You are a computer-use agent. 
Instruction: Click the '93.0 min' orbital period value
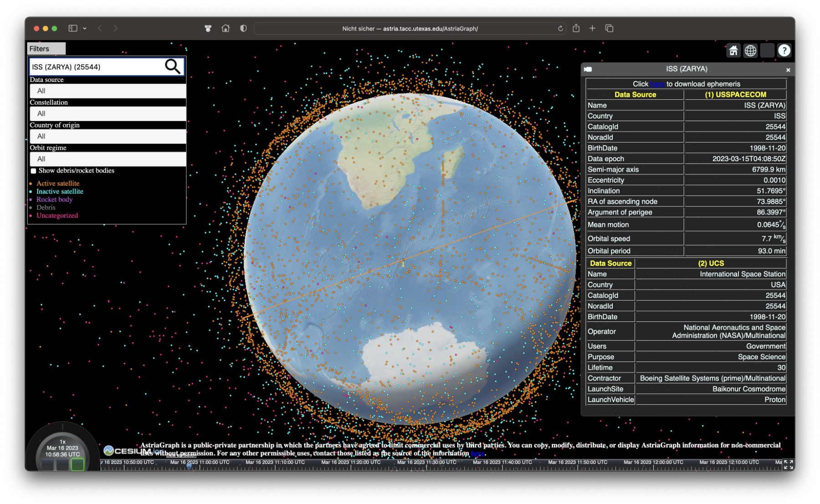coord(771,251)
